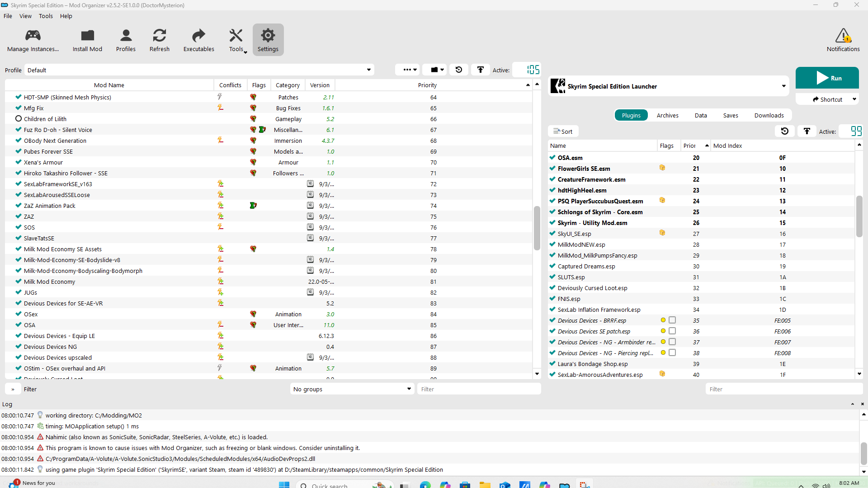Disable the FNIS.esp plugin checkbox

click(x=552, y=299)
